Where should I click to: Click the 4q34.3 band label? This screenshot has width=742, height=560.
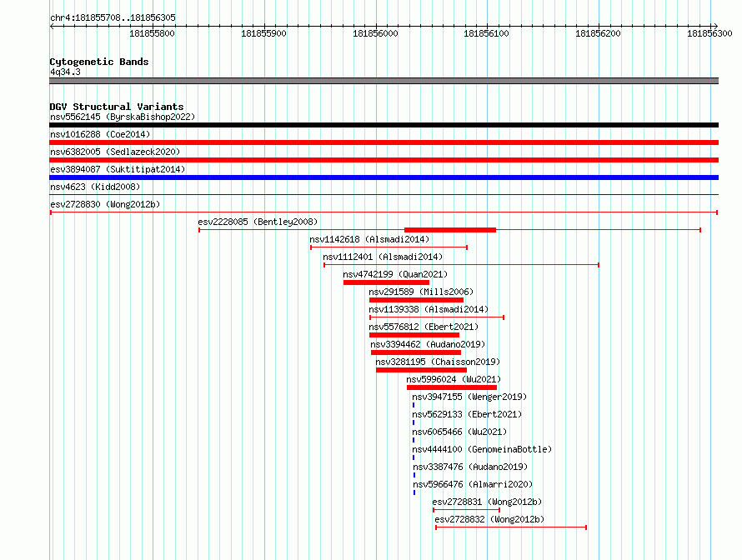[x=65, y=72]
